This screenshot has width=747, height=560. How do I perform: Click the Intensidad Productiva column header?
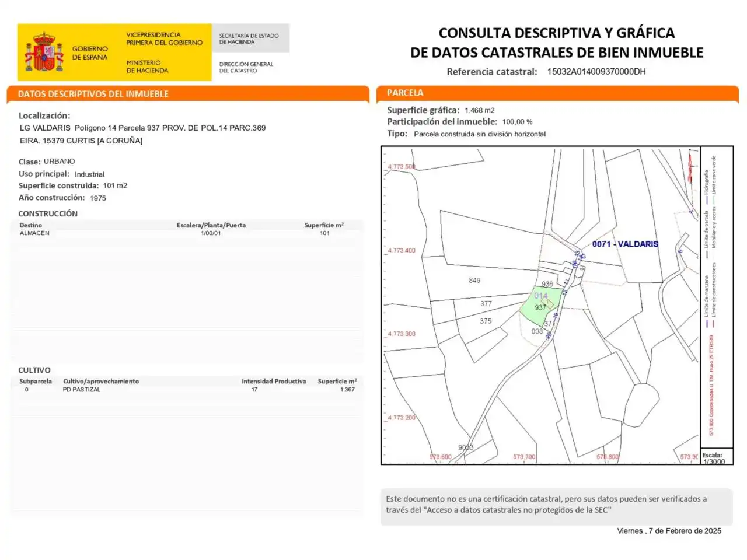pyautogui.click(x=274, y=381)
